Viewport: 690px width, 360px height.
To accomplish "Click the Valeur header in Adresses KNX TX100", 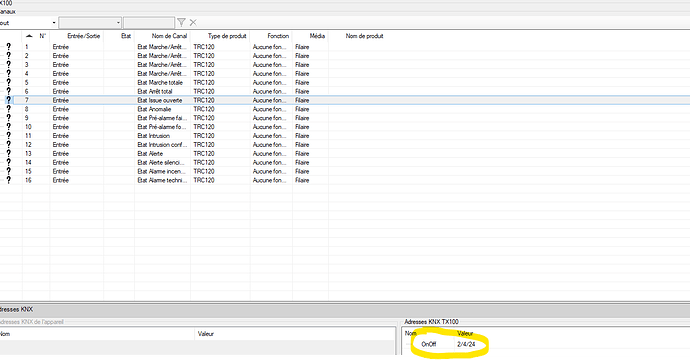I will pos(465,333).
